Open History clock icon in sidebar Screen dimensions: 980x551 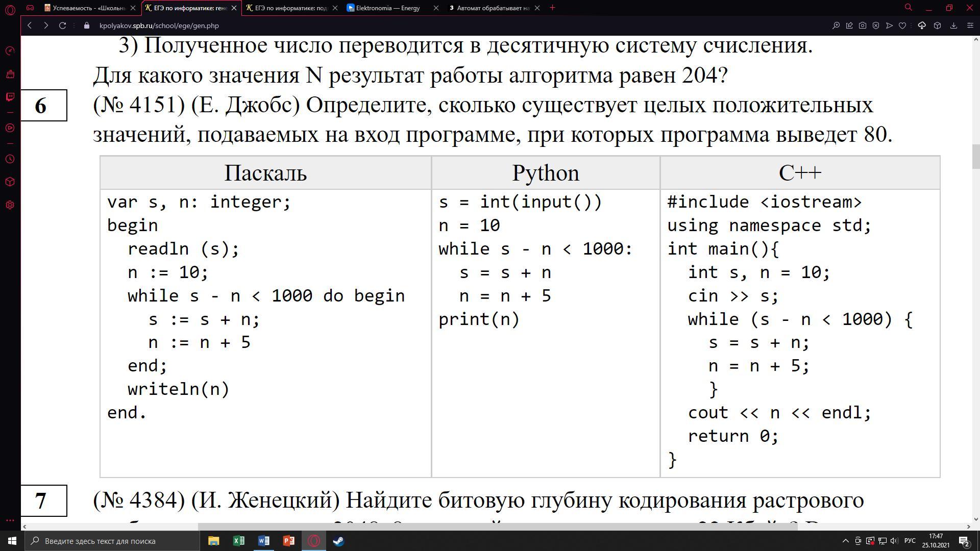[10, 159]
